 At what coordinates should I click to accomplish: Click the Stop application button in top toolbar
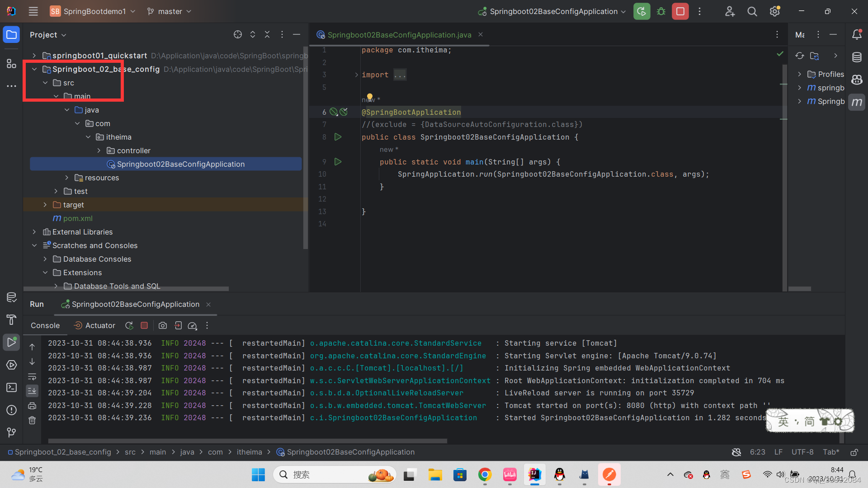(x=680, y=11)
